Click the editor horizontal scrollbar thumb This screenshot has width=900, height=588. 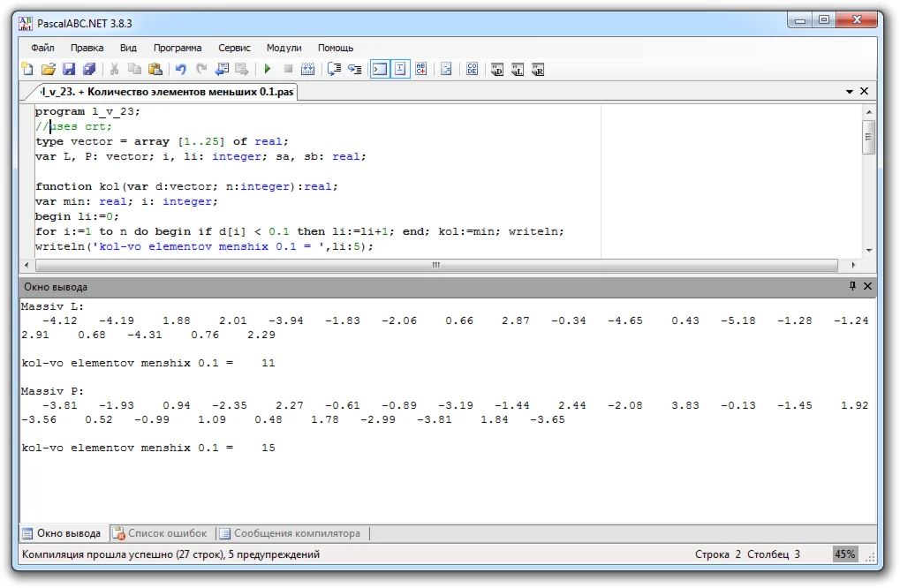pos(435,265)
